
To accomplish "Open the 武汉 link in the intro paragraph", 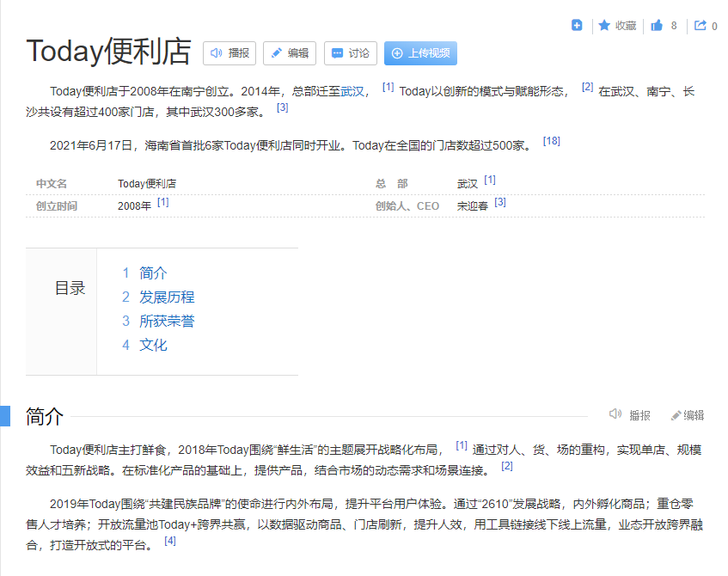I will click(x=352, y=91).
